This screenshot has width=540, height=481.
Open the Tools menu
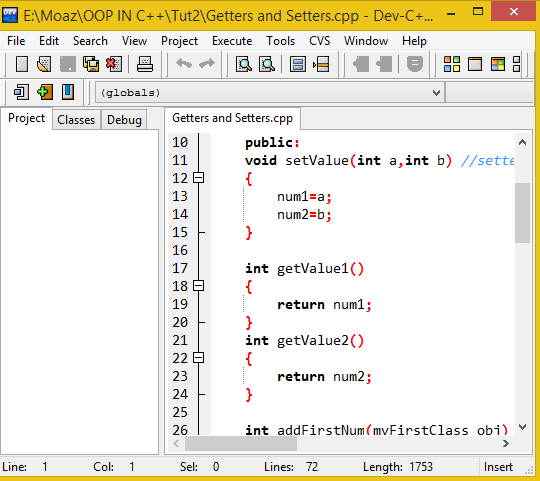click(280, 41)
